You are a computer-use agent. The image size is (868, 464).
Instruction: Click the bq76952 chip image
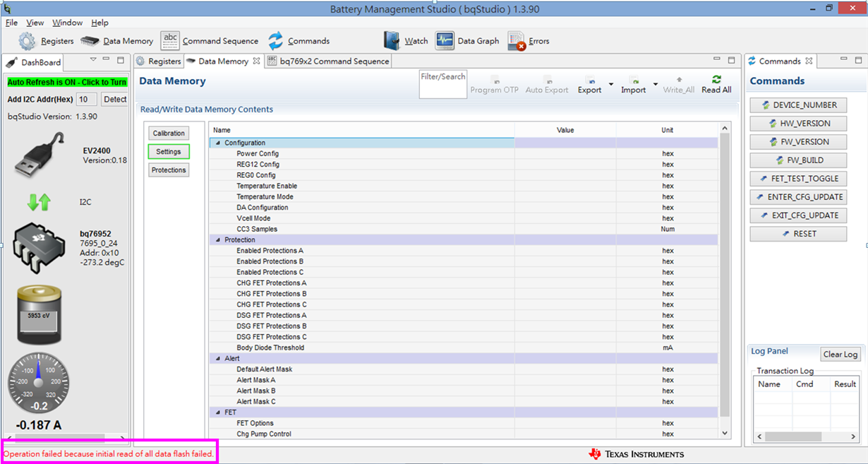click(x=40, y=246)
